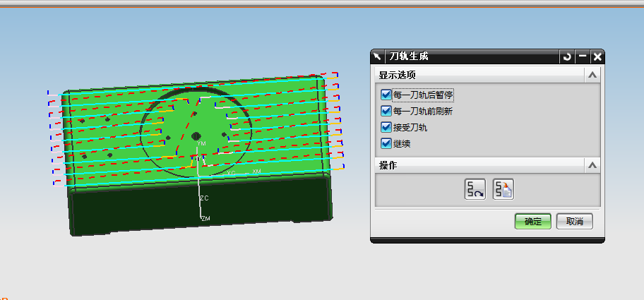
Task: Collapse the 显示选项 section
Action: pyautogui.click(x=592, y=76)
